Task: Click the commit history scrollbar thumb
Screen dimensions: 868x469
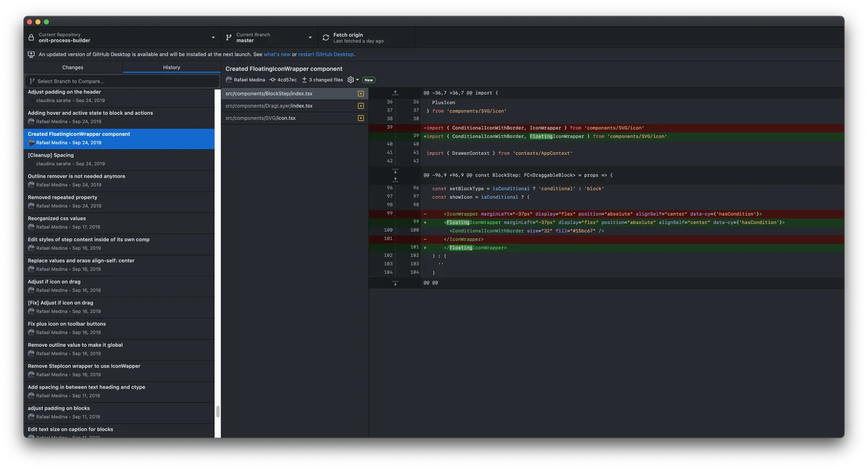Action: (218, 411)
